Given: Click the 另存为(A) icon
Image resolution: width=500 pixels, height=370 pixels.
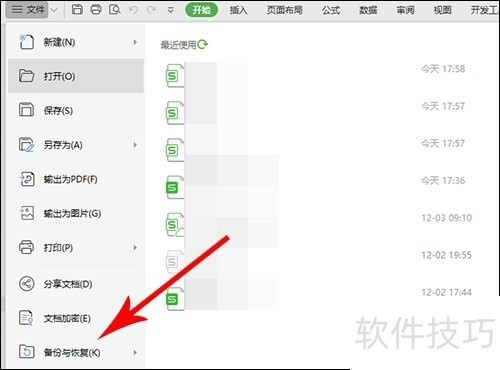Looking at the screenshot, I should 26,145.
